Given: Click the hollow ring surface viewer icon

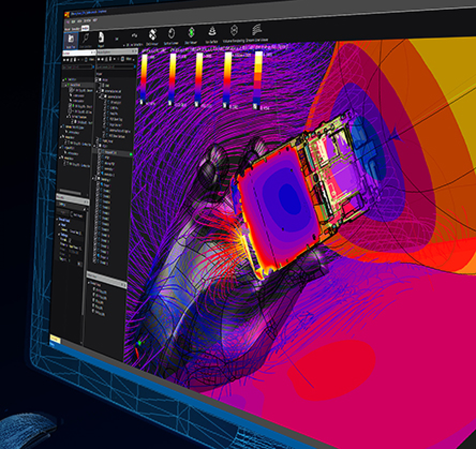Looking at the screenshot, I should (172, 34).
